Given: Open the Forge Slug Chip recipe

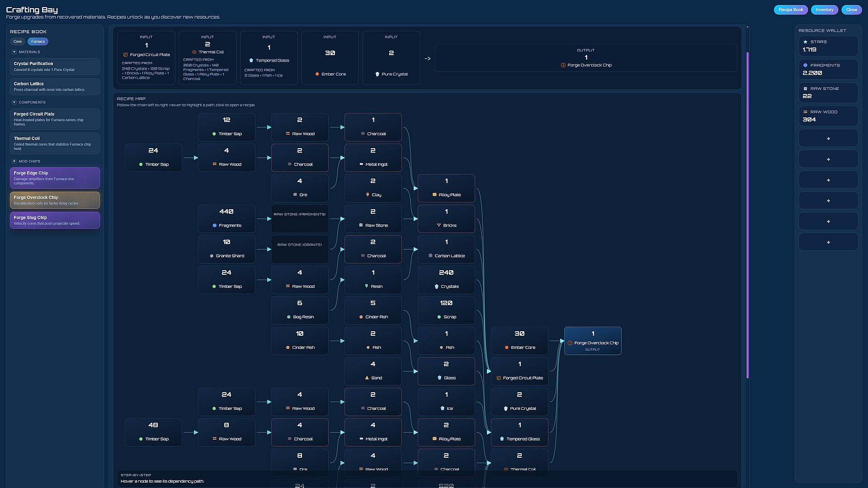Looking at the screenshot, I should [x=55, y=220].
